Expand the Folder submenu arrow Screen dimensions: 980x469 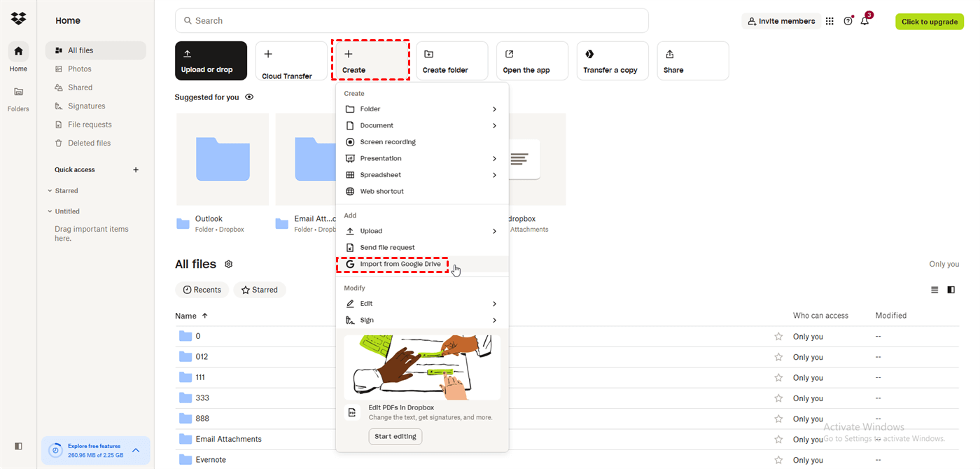(494, 109)
